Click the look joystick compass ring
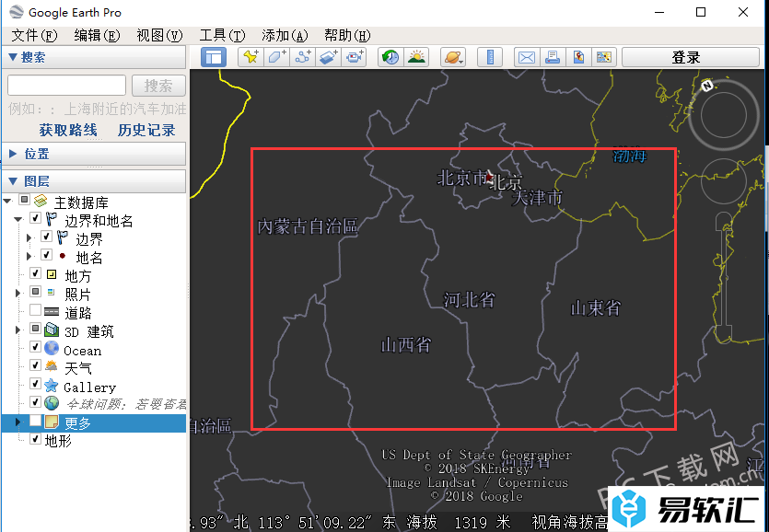The width and height of the screenshot is (769, 532). click(723, 116)
